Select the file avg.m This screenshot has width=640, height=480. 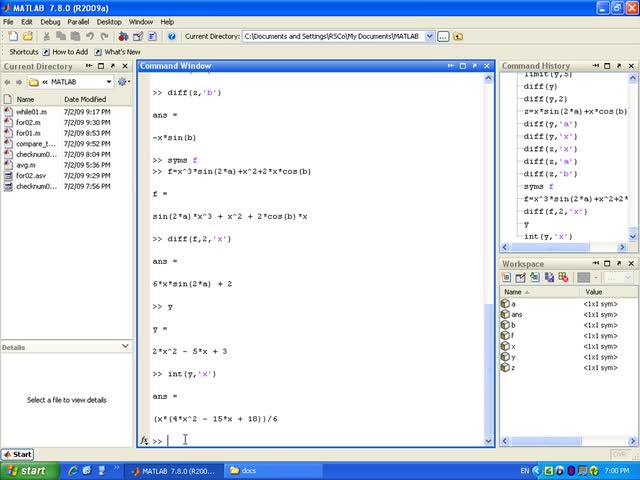26,165
